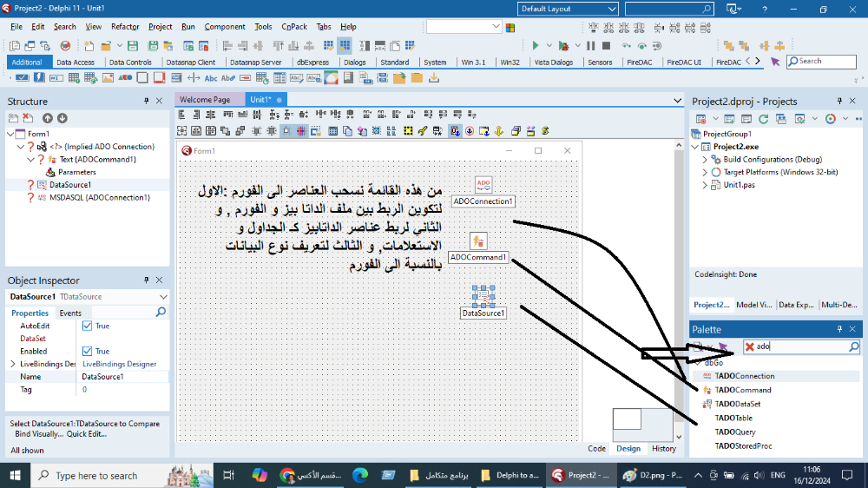Click the Structure move up arrow icon

click(x=48, y=118)
